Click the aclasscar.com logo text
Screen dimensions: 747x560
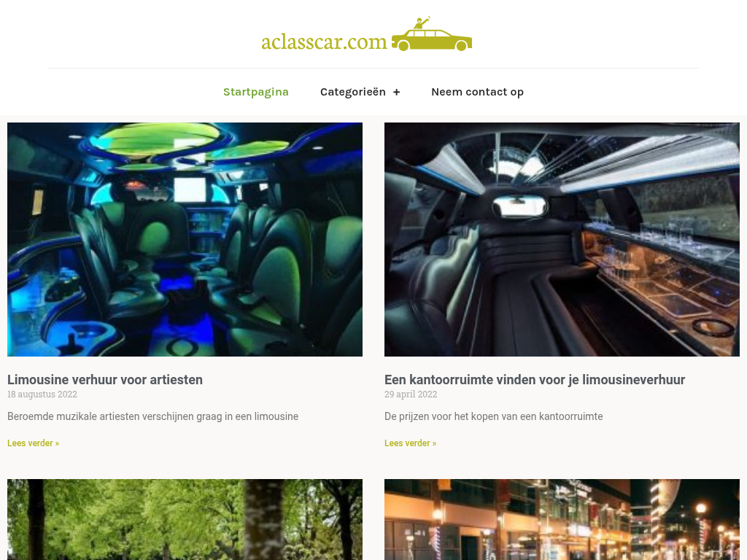click(324, 42)
